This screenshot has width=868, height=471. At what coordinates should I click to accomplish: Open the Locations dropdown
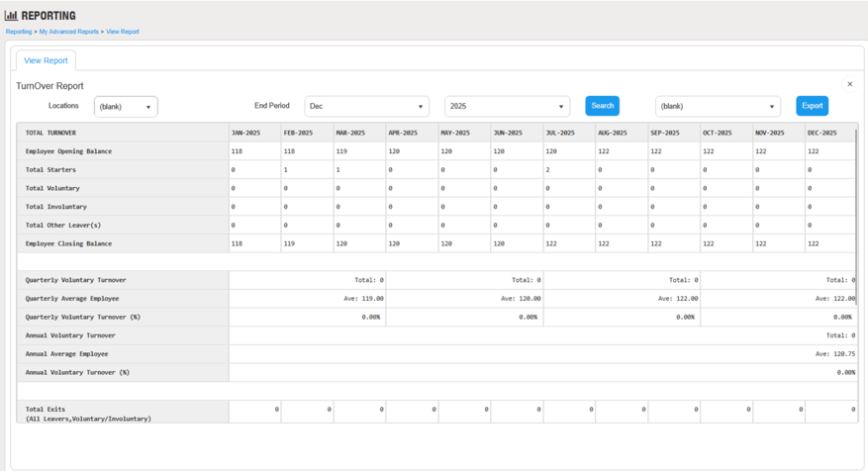[x=126, y=107]
